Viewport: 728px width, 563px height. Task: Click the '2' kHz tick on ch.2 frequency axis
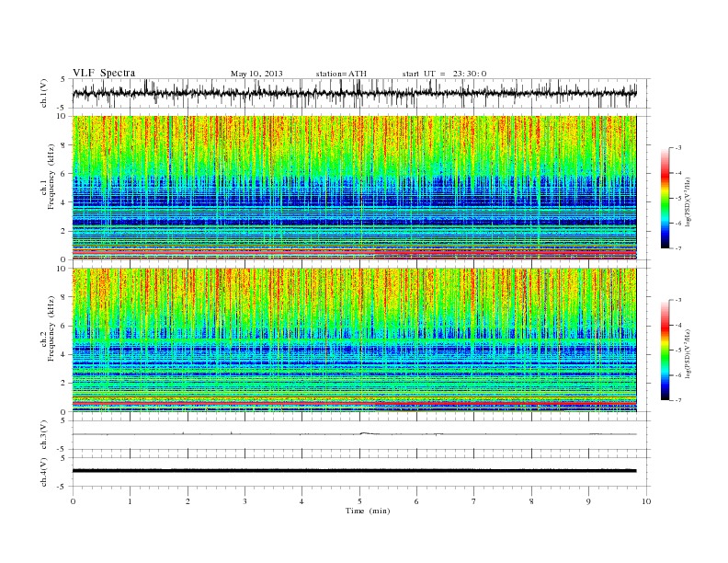64,384
